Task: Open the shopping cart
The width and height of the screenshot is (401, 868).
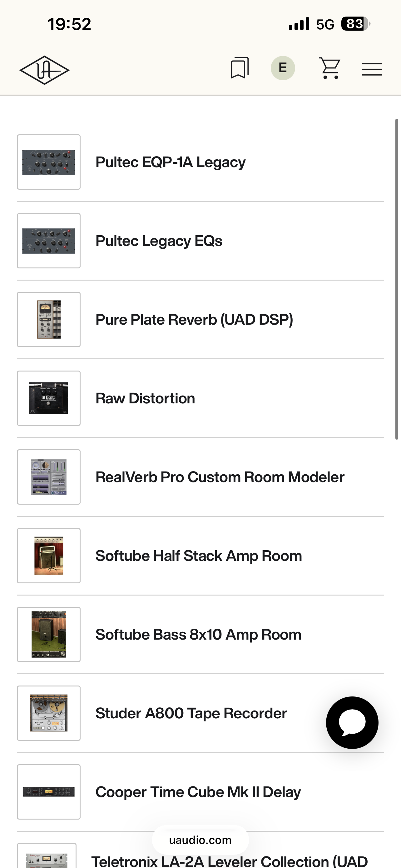Action: tap(329, 68)
